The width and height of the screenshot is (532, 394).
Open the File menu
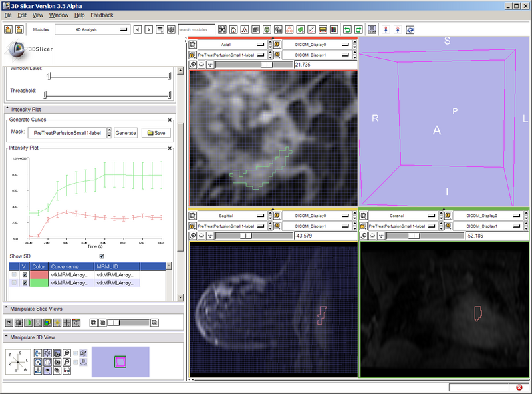point(8,15)
